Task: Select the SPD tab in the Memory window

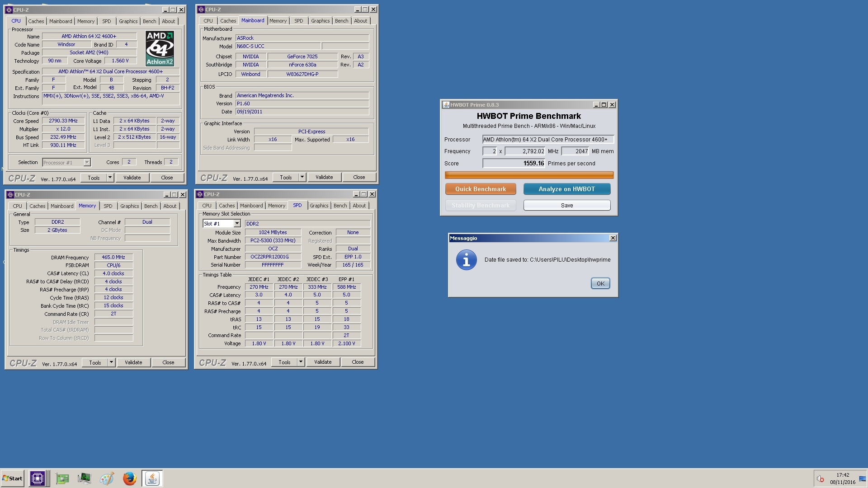Action: tap(108, 206)
